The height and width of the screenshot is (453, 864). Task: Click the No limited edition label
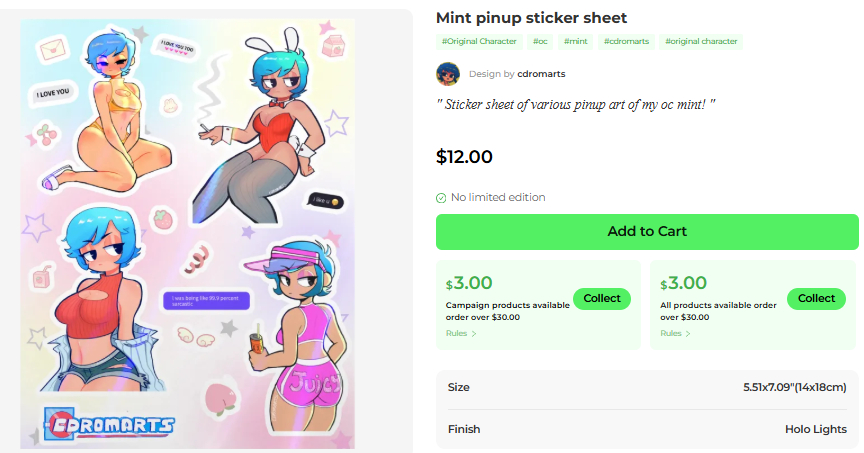pyautogui.click(x=498, y=198)
